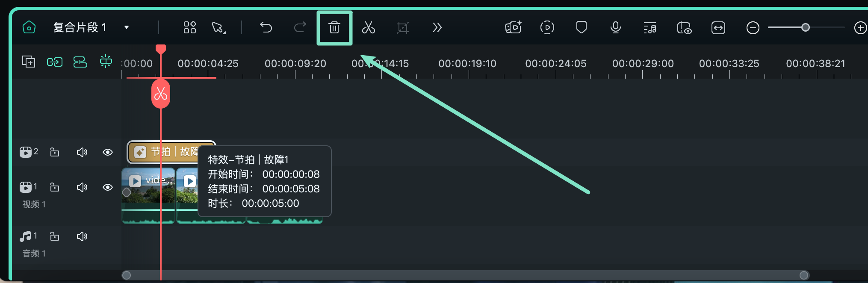Click the 00:00:24:05 ruler timestamp
Screen dimensions: 868x283
(x=556, y=64)
